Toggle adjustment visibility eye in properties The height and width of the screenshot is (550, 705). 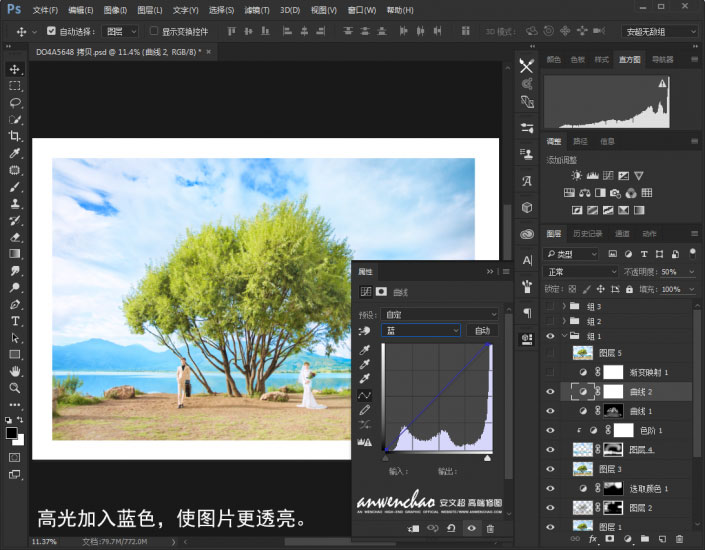click(x=471, y=529)
